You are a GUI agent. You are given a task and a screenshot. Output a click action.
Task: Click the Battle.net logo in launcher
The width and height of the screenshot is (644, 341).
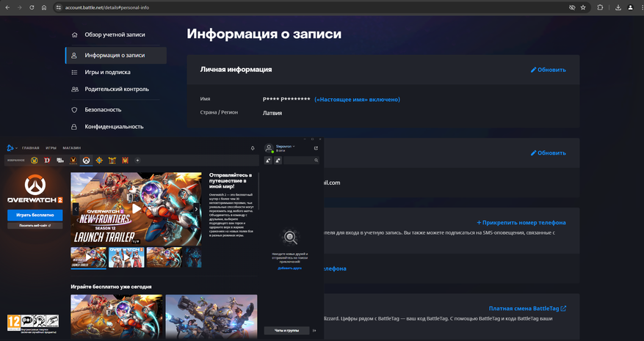click(x=10, y=147)
